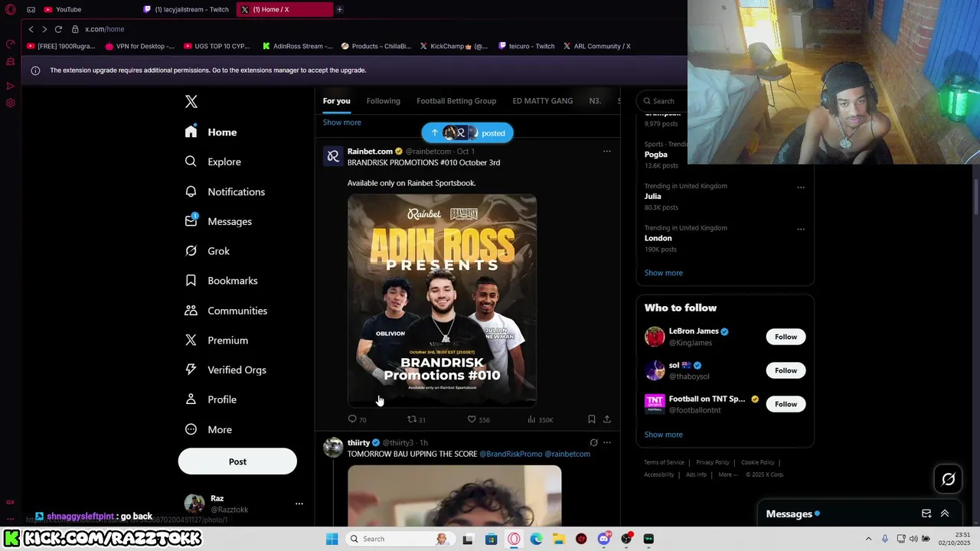Follow sol @thaboysol
Viewport: 980px width, 551px height.
click(x=786, y=370)
